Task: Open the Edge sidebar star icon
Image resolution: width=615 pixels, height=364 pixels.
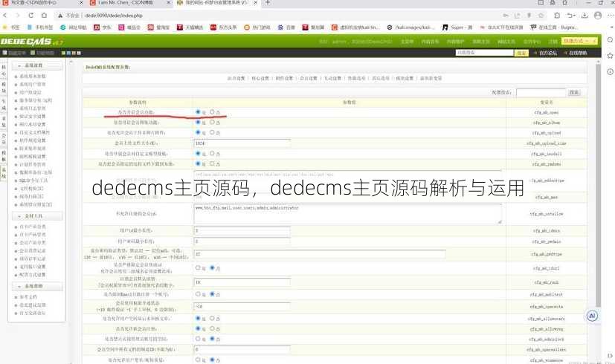Action: point(610,56)
